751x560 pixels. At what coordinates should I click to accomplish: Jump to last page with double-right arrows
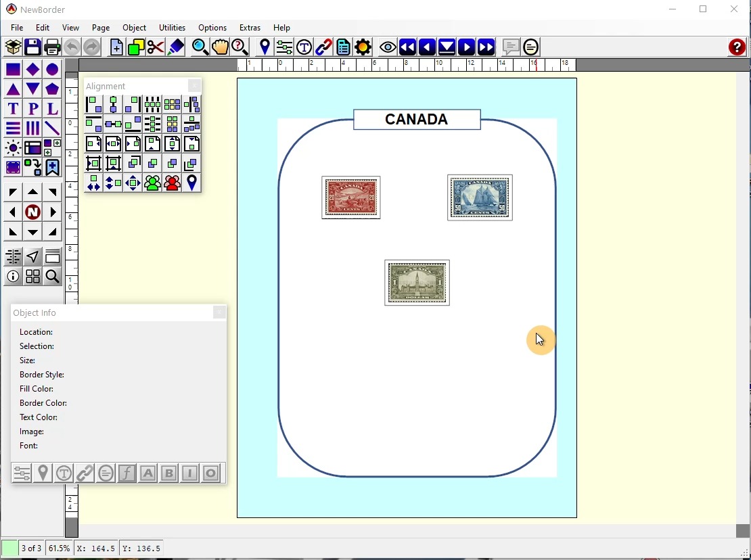(x=486, y=47)
